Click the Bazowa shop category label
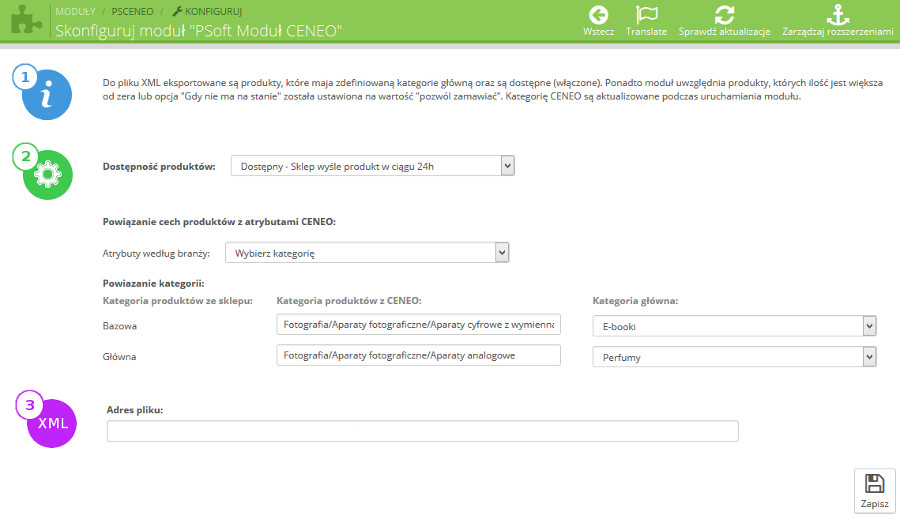Viewport: 900px width, 526px height. coord(119,326)
